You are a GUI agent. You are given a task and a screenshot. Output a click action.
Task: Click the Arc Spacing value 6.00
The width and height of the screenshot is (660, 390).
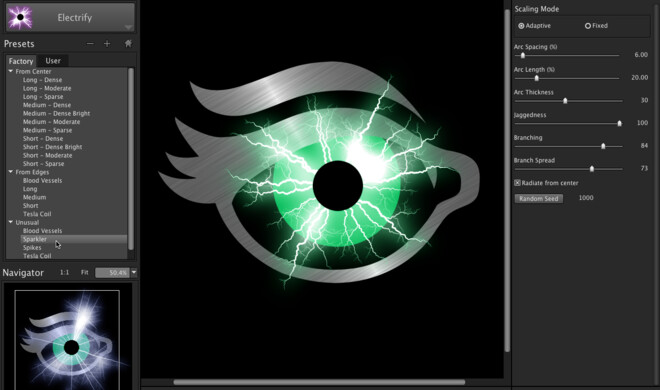click(x=641, y=55)
